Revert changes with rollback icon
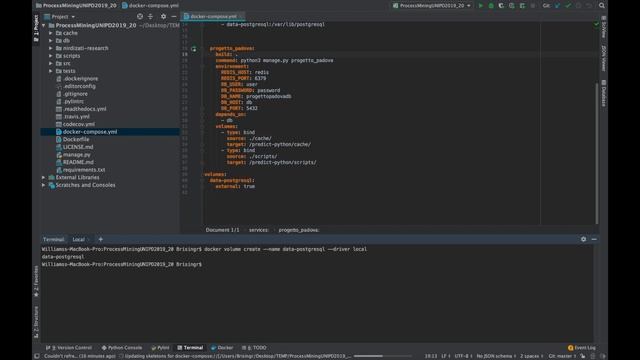The width and height of the screenshot is (640, 360). coord(589,6)
